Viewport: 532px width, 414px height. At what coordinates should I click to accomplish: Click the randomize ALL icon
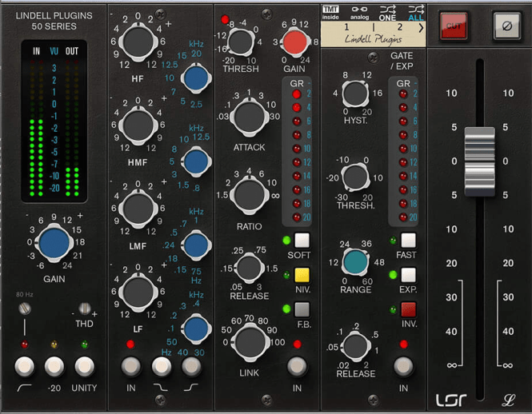coord(415,10)
